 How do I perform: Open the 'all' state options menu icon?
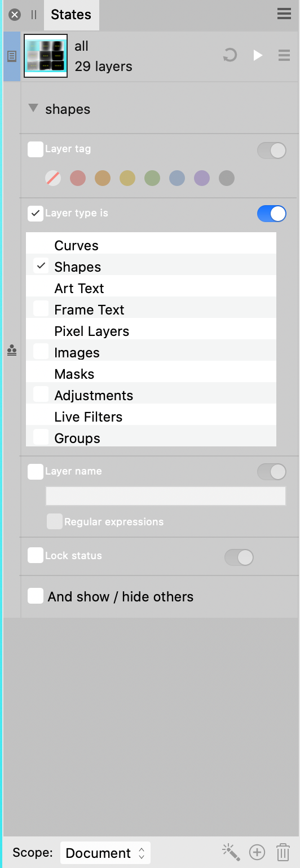(284, 55)
